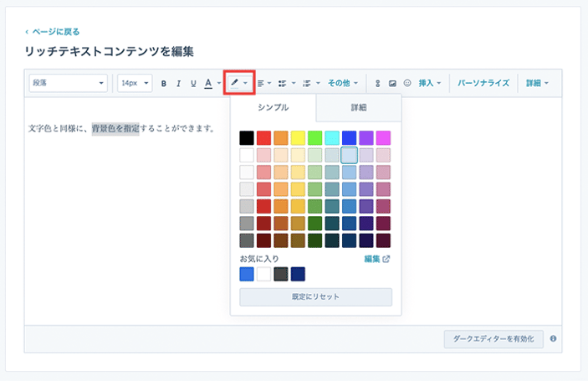Pick the navy favorite color swatch

[x=298, y=274]
